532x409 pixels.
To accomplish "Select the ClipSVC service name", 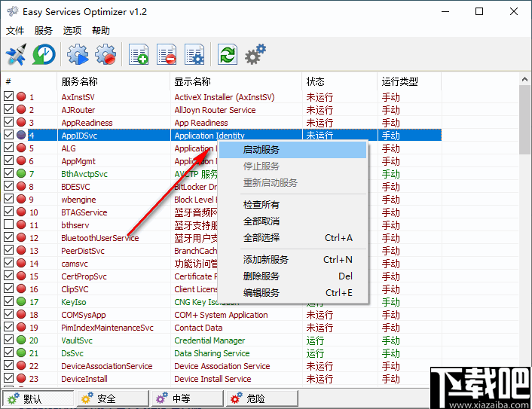I will 75,289.
